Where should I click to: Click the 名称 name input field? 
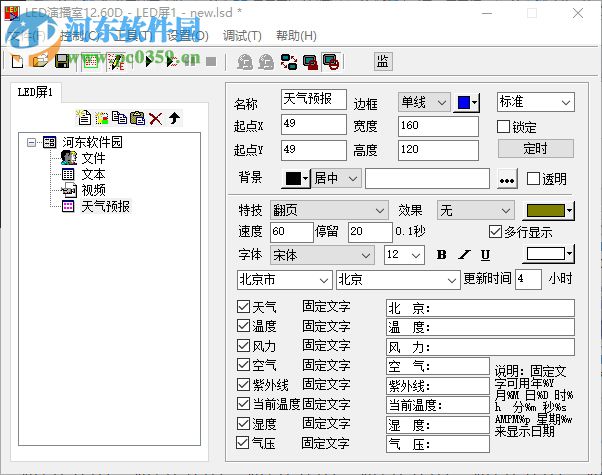tap(313, 101)
